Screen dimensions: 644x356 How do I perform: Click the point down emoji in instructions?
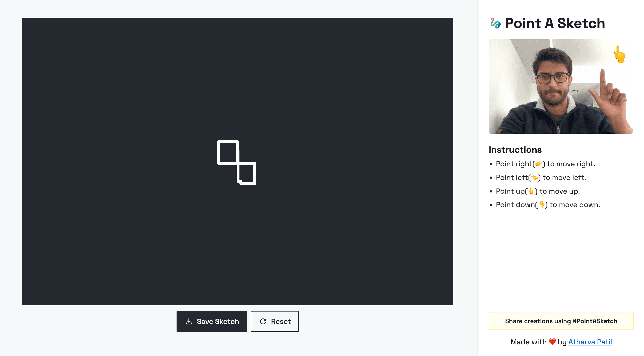(541, 205)
